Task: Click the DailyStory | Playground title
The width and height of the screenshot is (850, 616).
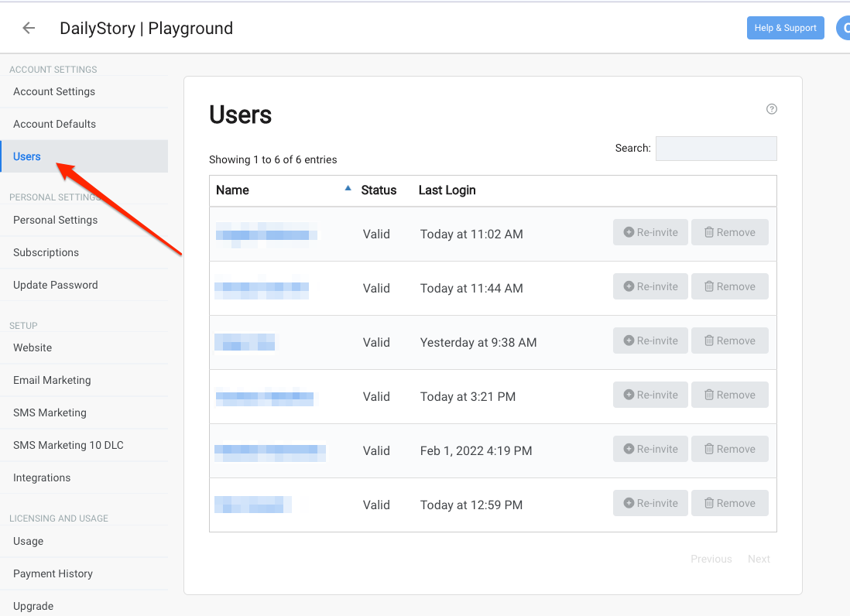Action: [146, 28]
